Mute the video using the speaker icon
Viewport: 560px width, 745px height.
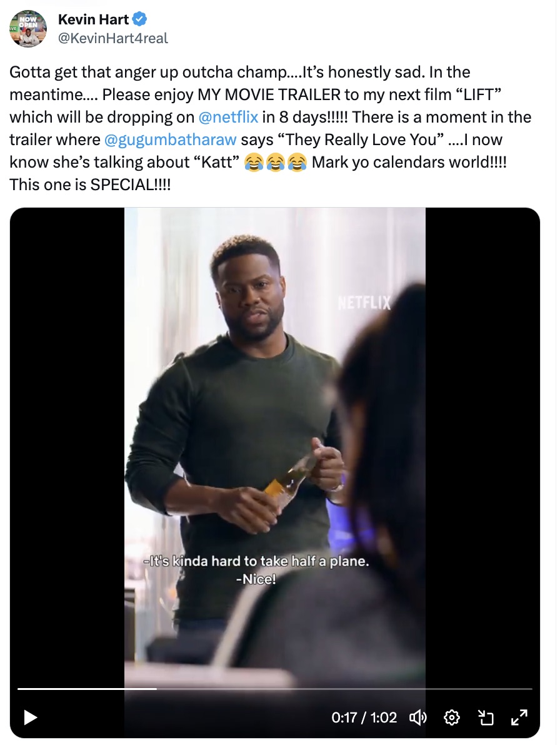[x=417, y=717]
